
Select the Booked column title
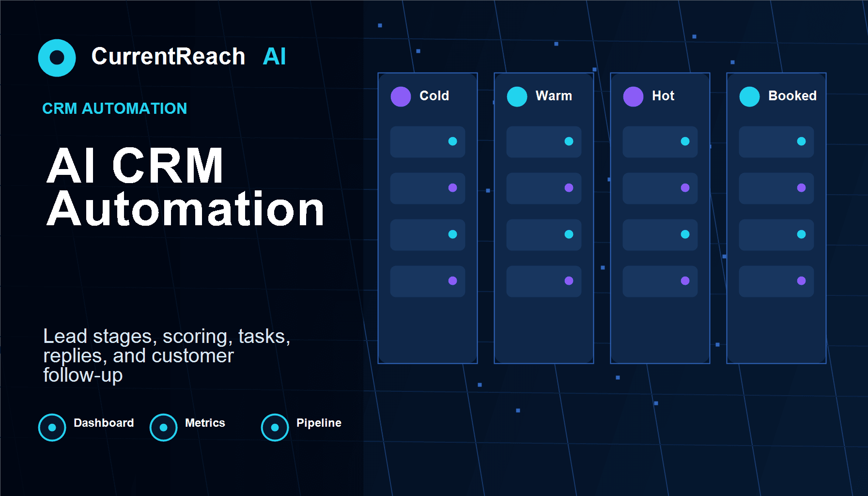(792, 96)
